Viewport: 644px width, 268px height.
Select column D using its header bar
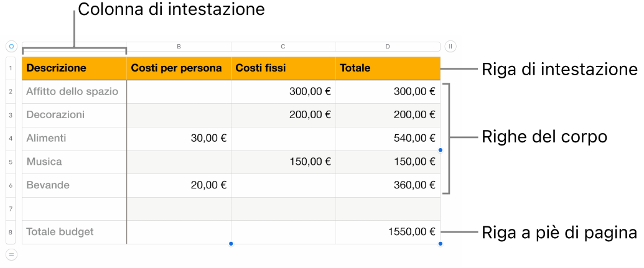pos(388,46)
